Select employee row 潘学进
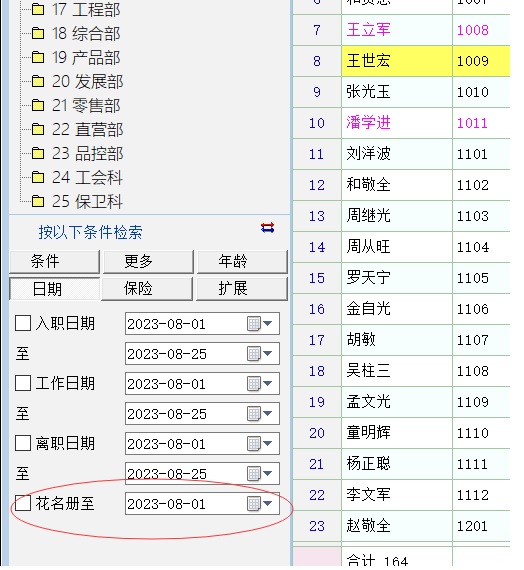 [401, 123]
